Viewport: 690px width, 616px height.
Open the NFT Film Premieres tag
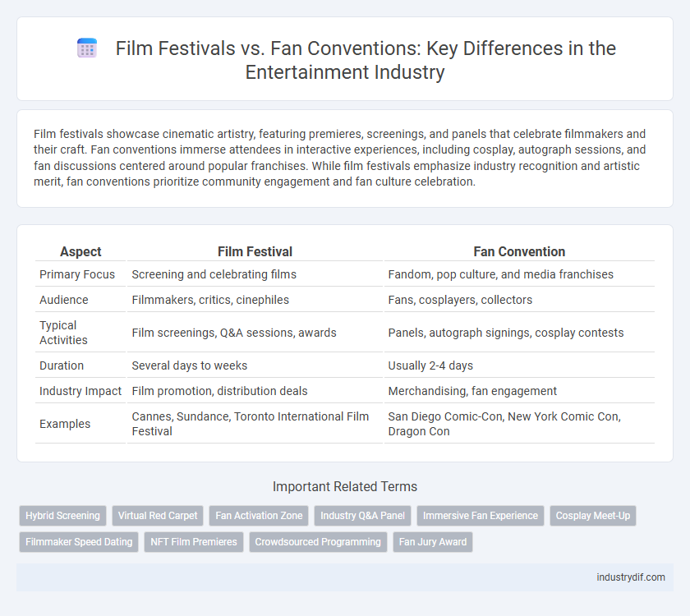click(x=194, y=542)
